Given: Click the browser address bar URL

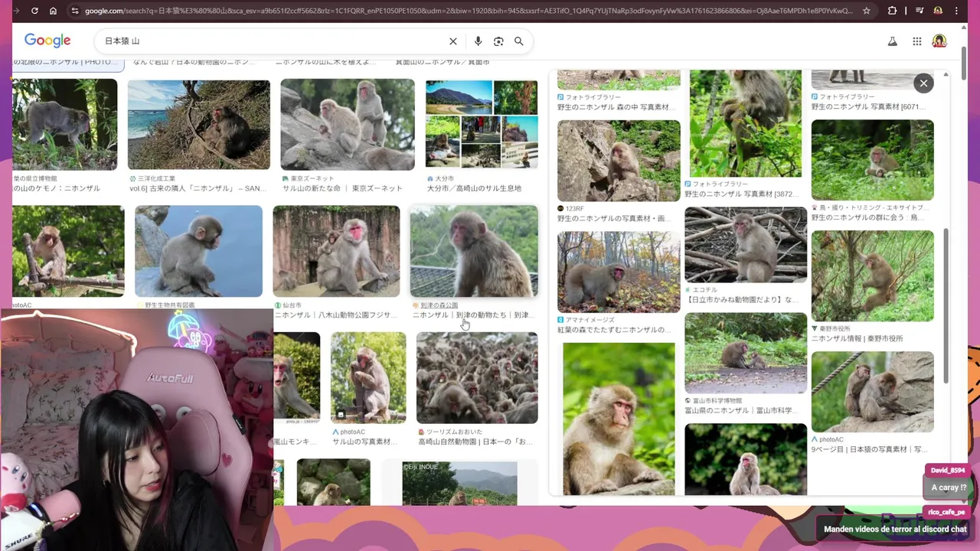Looking at the screenshot, I should pos(467,11).
